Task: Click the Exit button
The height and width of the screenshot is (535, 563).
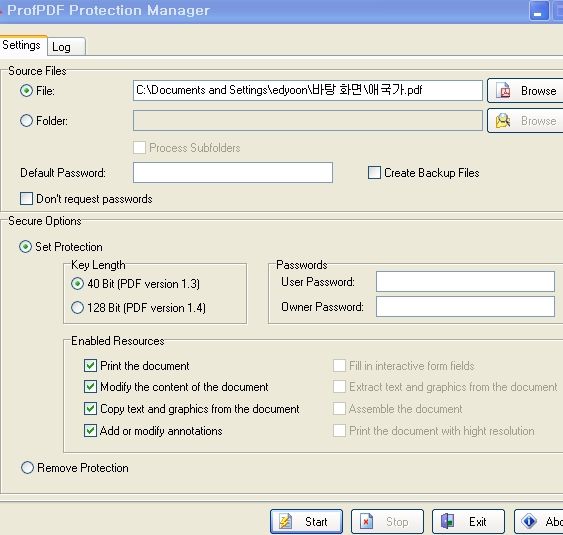Action: (468, 521)
